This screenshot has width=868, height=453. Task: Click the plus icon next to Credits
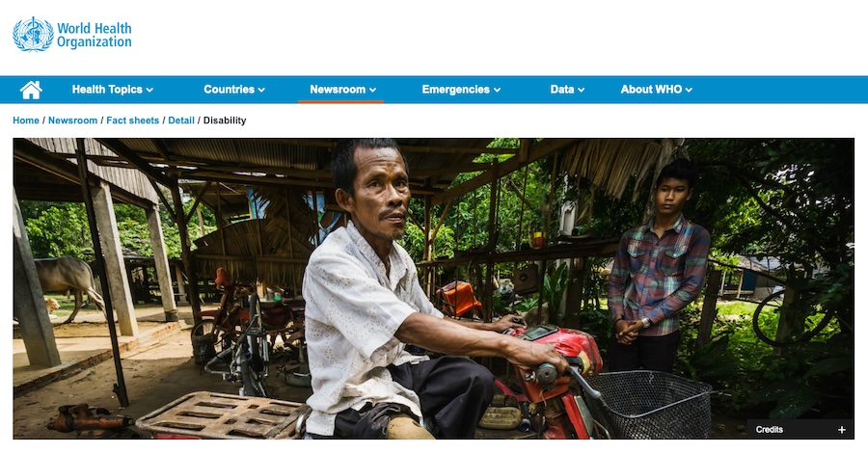[x=841, y=430]
